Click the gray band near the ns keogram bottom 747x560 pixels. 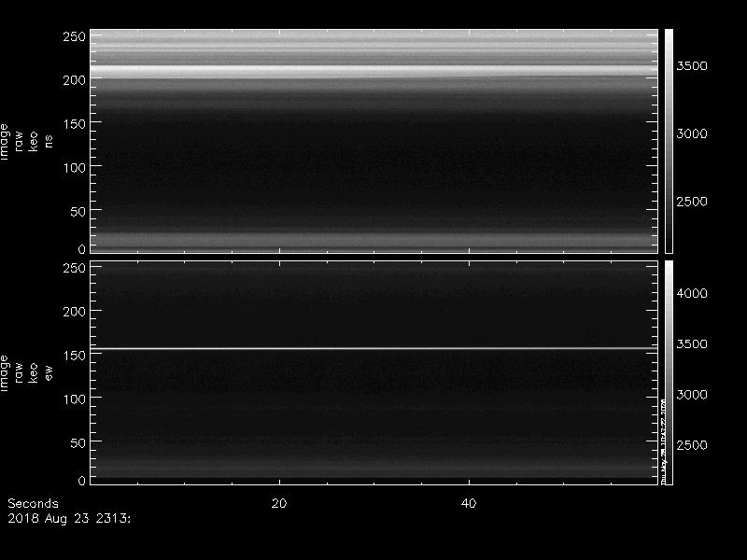(374, 240)
